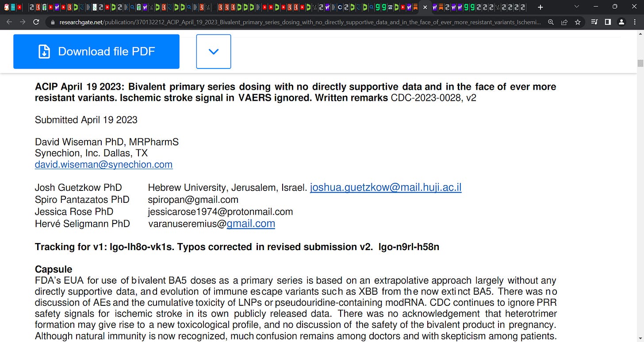Viewport: 644px width, 342px height.
Task: Open the zoom magnifier in the address bar
Action: coord(551,22)
